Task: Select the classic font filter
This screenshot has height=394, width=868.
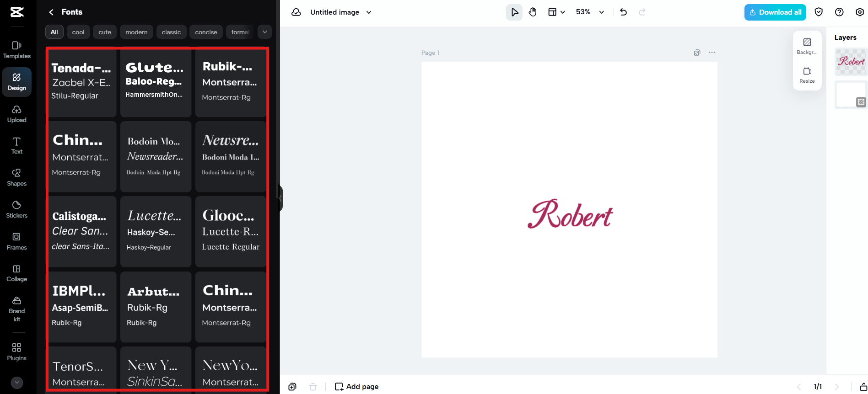Action: (x=171, y=32)
